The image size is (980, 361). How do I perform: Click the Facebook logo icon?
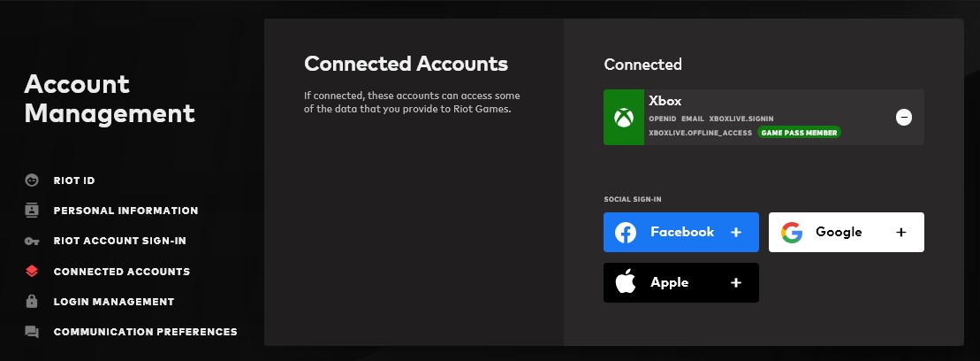pos(626,233)
